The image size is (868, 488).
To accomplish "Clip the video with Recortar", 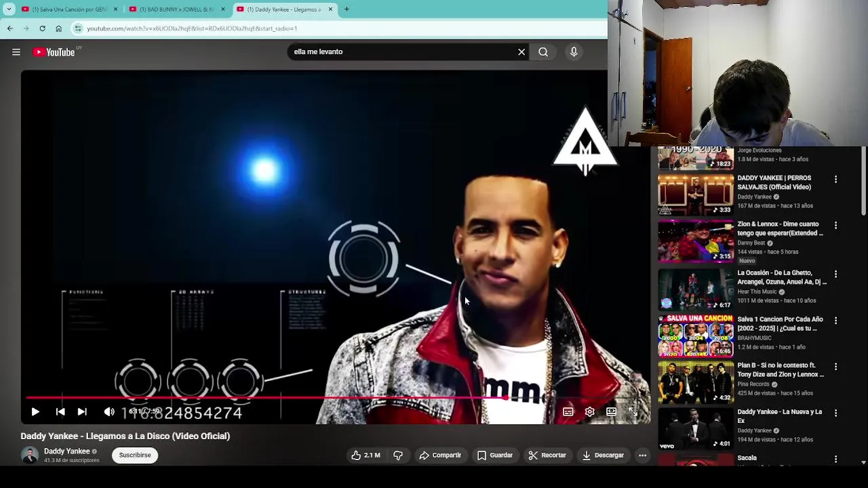I will point(547,455).
